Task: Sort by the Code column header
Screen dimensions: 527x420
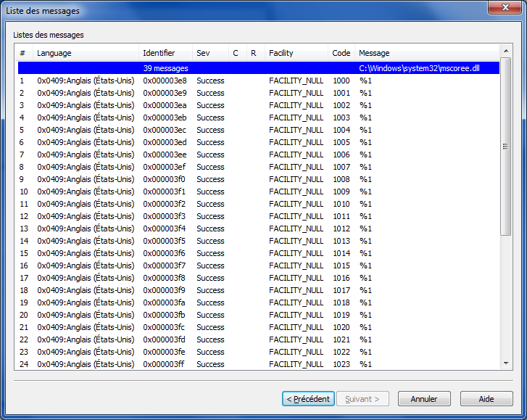Action: click(x=341, y=53)
